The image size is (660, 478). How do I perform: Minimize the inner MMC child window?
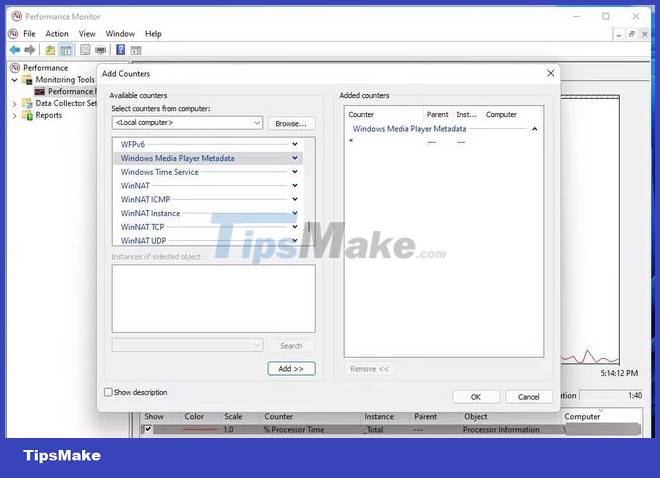(619, 35)
